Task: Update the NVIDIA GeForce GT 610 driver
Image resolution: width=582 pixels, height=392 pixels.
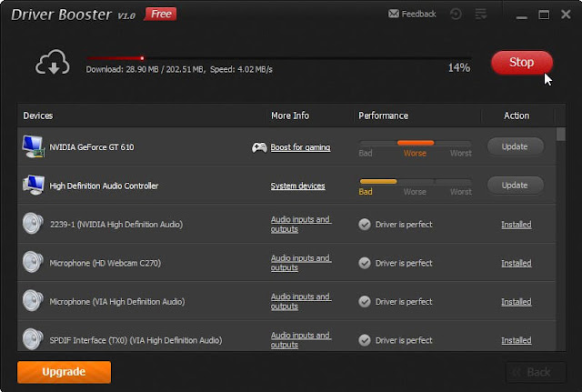Action: (516, 146)
